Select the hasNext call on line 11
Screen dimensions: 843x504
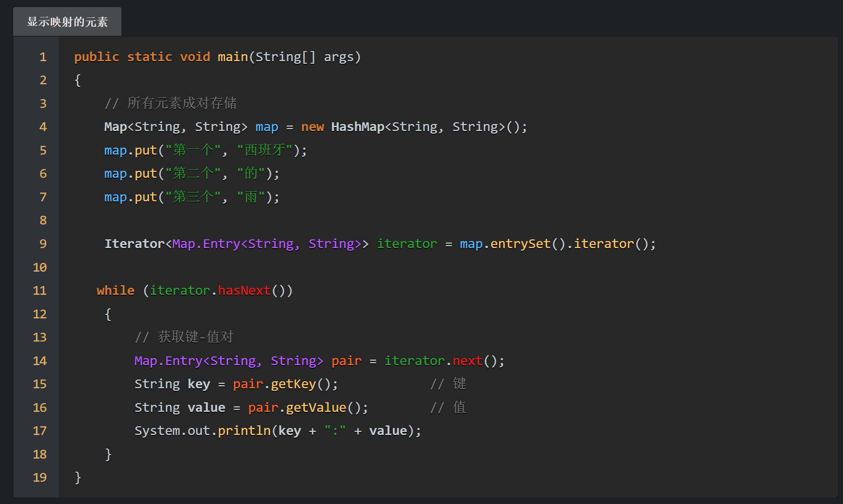[243, 290]
